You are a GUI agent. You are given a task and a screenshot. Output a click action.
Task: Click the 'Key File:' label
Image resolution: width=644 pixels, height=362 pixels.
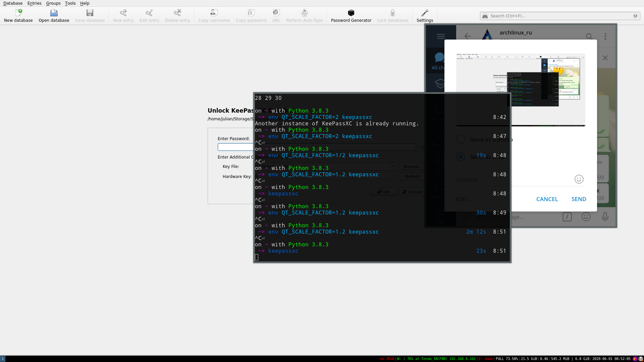tap(231, 167)
